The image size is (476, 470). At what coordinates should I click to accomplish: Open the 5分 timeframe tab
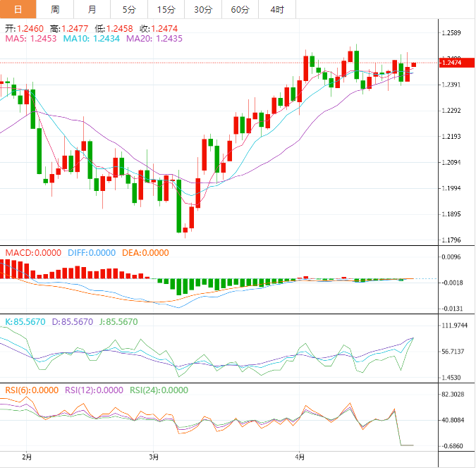pos(129,9)
